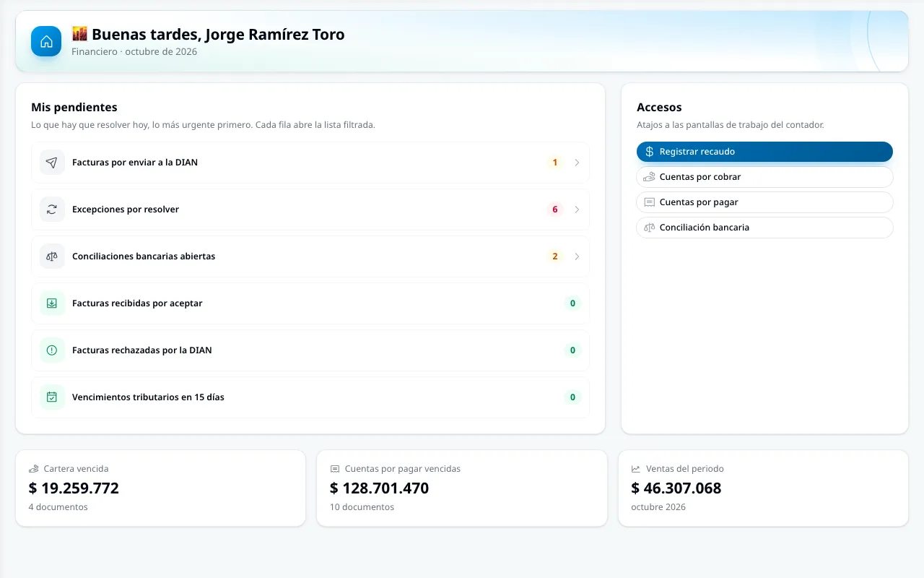Click the paper plane icon for DIAN invoices
Image resolution: width=924 pixels, height=578 pixels.
(x=52, y=163)
